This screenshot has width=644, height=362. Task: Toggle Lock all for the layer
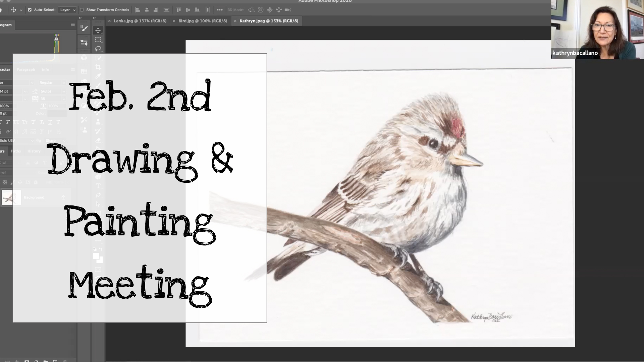tap(36, 182)
